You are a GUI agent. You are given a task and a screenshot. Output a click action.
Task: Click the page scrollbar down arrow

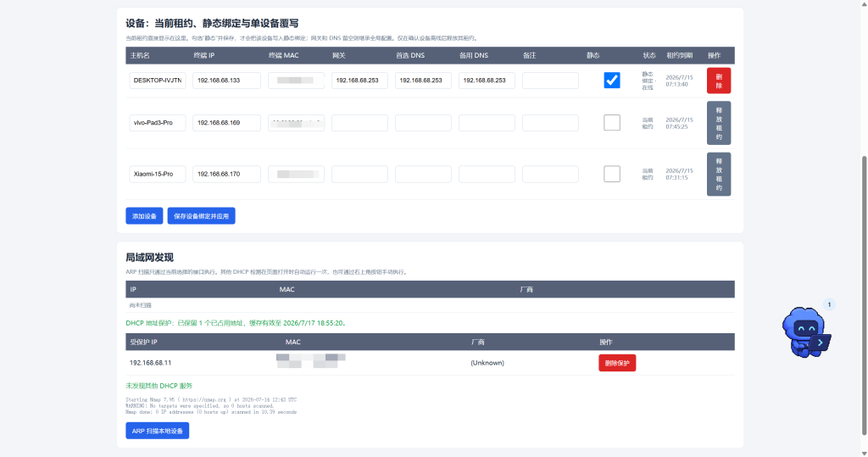tap(864, 453)
